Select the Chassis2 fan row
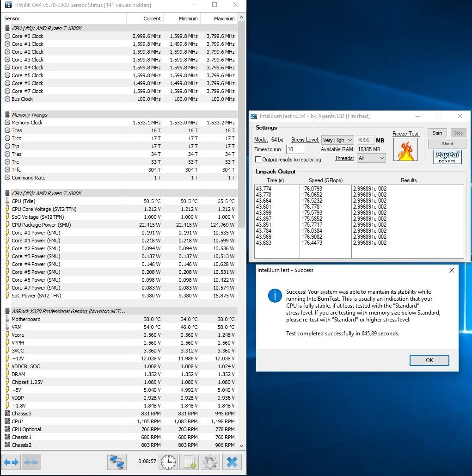 point(120,445)
